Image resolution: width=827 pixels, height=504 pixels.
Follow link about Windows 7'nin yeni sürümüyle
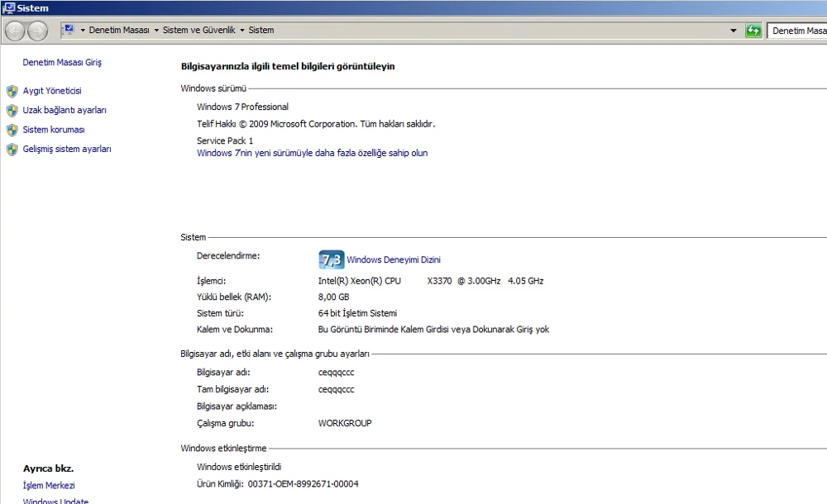[313, 153]
